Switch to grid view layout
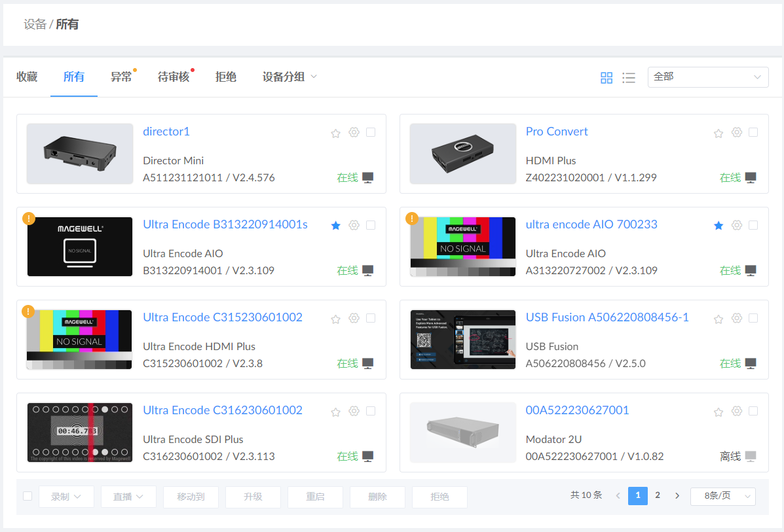Image resolution: width=784 pixels, height=532 pixels. [x=607, y=78]
